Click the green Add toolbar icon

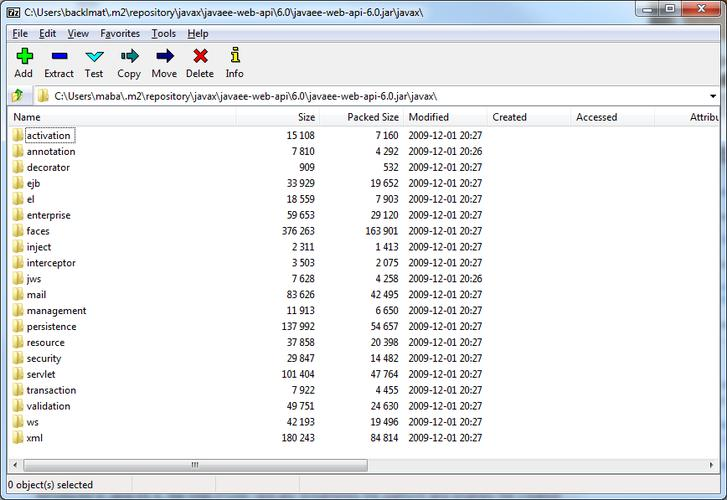coord(24,56)
